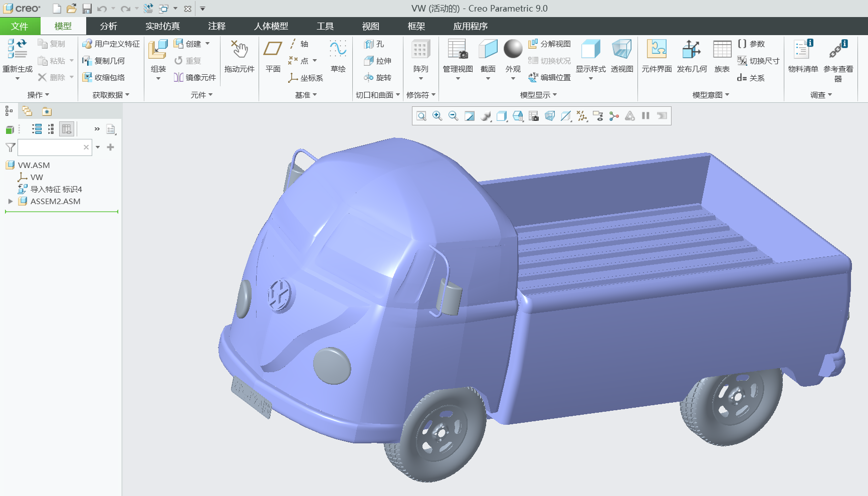Click the Assemble (组装) icon
868x496 pixels.
click(158, 51)
